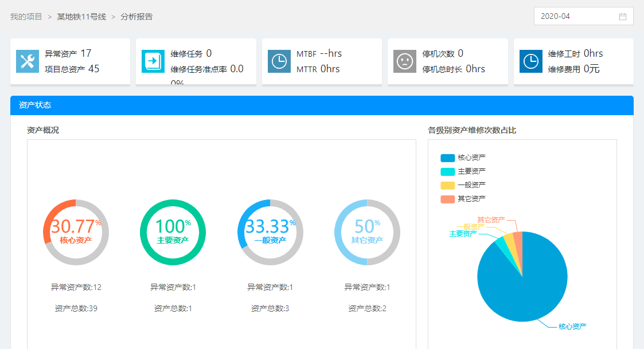
Task: Open 某地铁11号线 breadcrumb link
Action: (x=81, y=17)
